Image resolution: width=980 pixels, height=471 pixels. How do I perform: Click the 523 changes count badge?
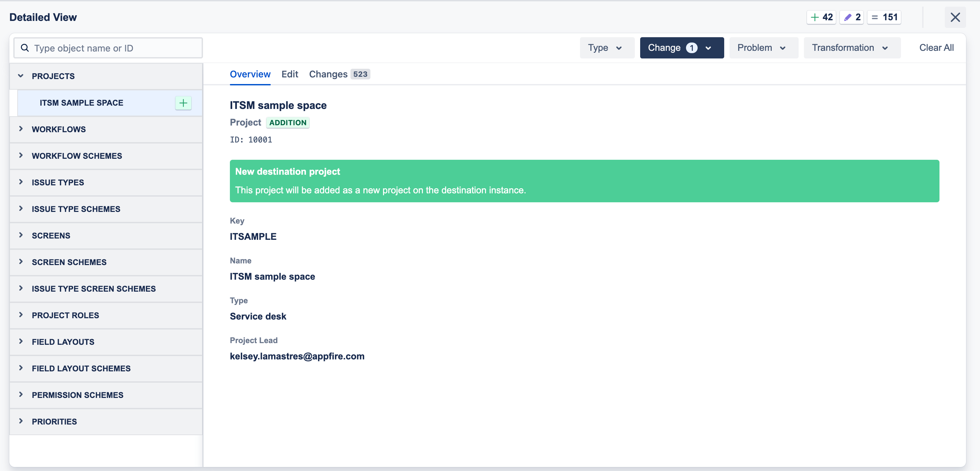360,74
